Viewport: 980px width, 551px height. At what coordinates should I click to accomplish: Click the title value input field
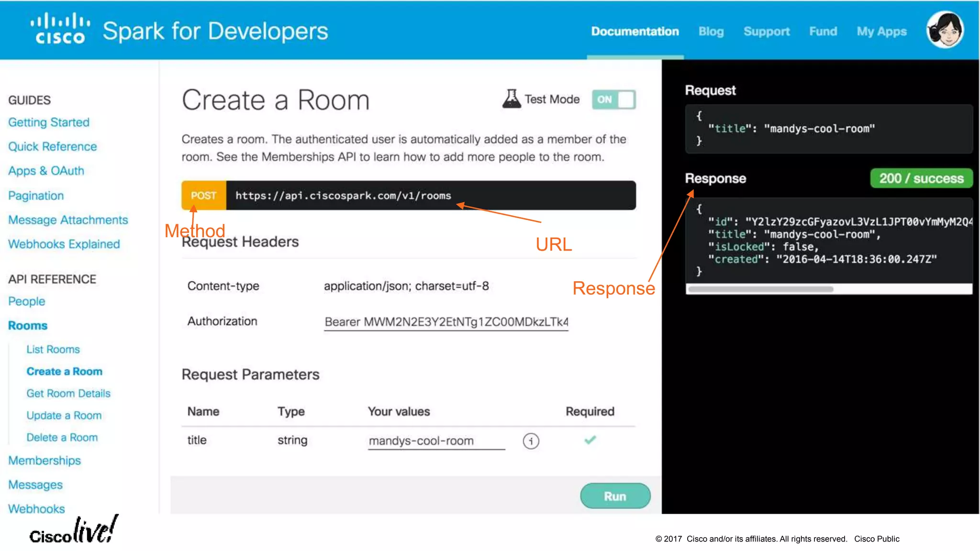tap(436, 441)
